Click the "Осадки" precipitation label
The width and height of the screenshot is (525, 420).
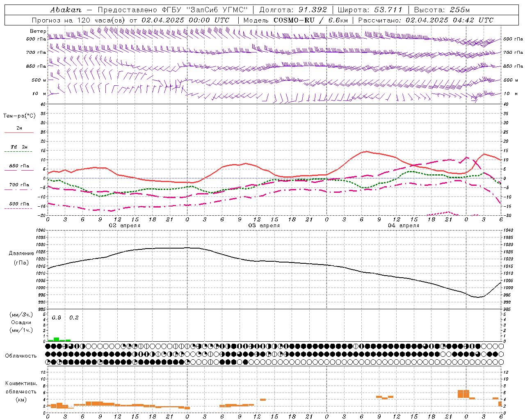click(x=21, y=322)
